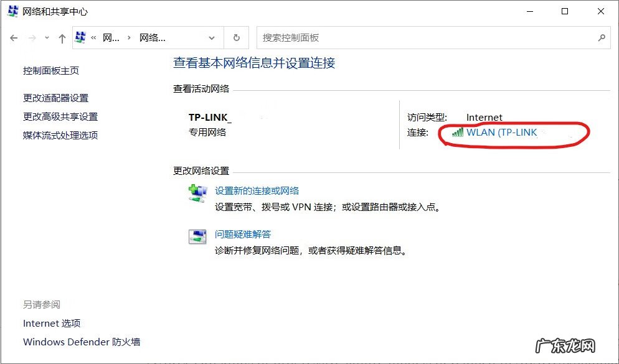Open 更改适配器设置 in the sidebar
Image resolution: width=619 pixels, height=364 pixels.
(55, 98)
